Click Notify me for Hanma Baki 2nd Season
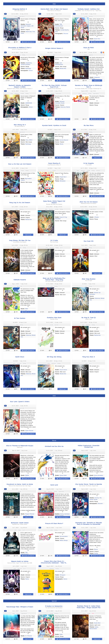The height and width of the screenshot is (644, 109). click(63, 42)
